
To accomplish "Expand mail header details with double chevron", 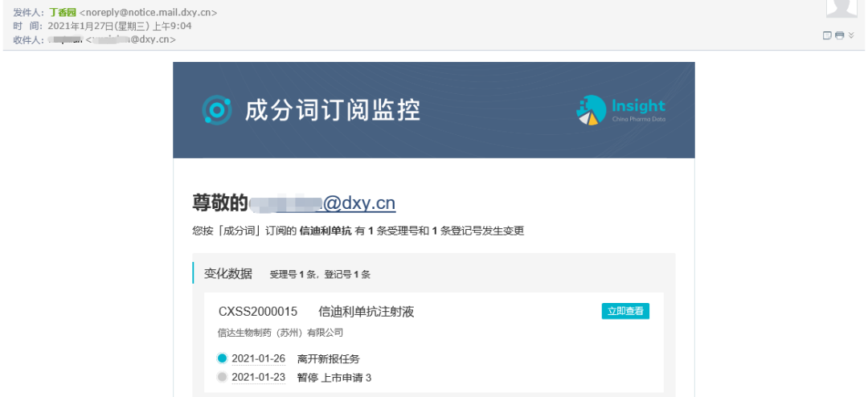I will click(x=851, y=35).
